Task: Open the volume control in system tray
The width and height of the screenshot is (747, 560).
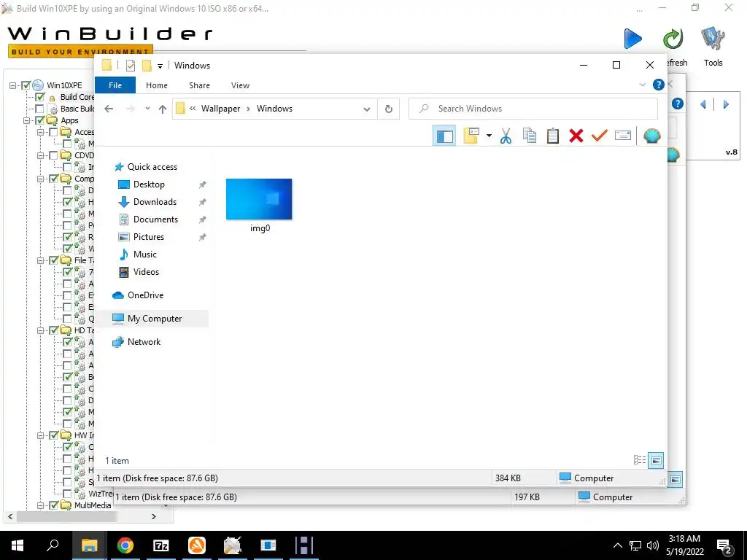Action: pos(653,545)
